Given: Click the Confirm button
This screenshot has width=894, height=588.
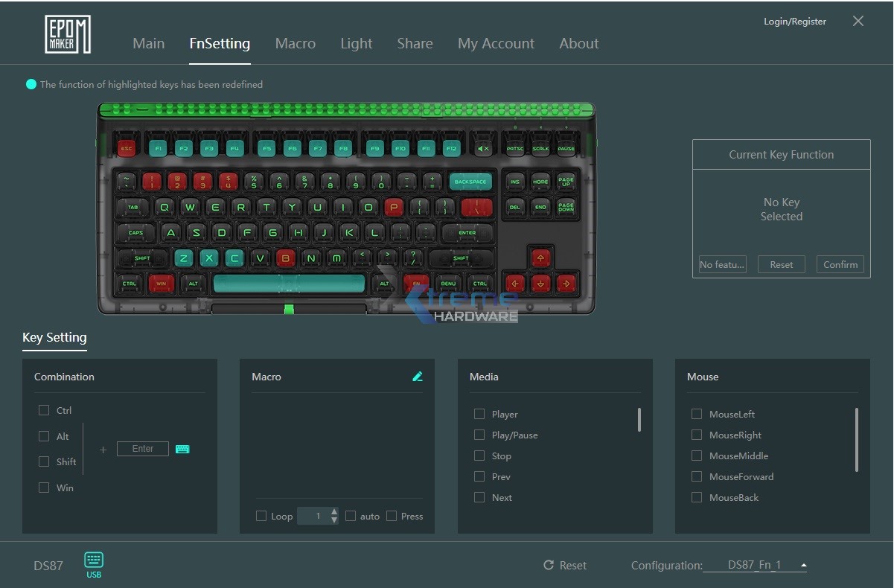Looking at the screenshot, I should (x=840, y=264).
